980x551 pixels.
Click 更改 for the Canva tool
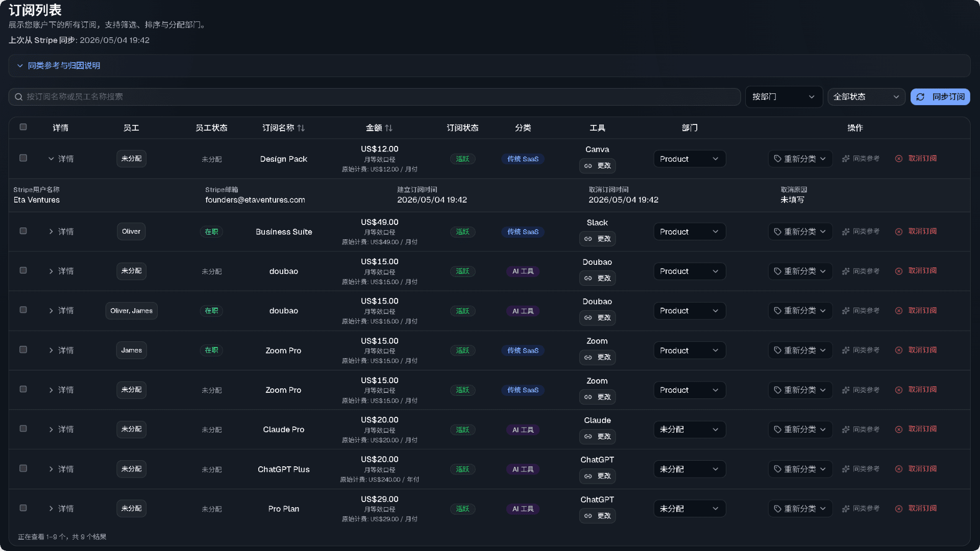pyautogui.click(x=597, y=166)
